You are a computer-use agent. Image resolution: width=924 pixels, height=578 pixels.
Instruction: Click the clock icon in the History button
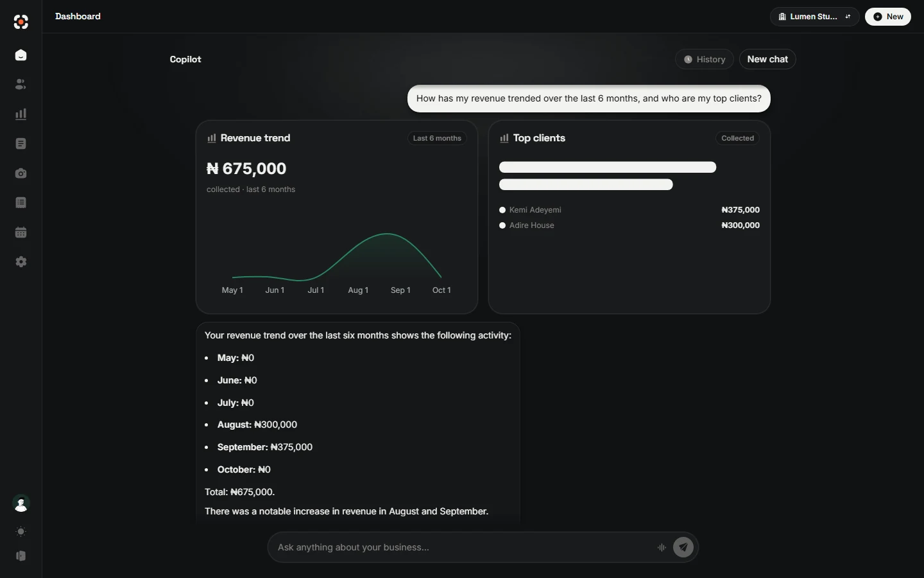point(688,59)
